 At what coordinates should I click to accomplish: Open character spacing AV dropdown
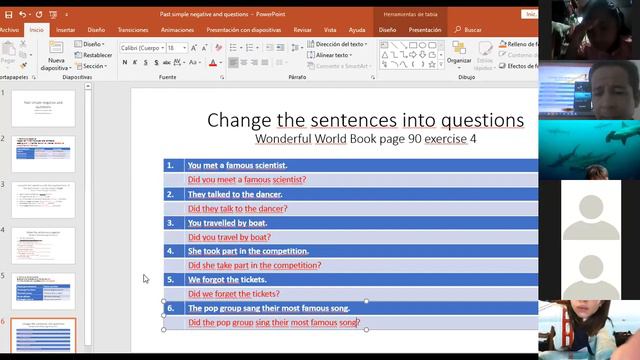179,62
